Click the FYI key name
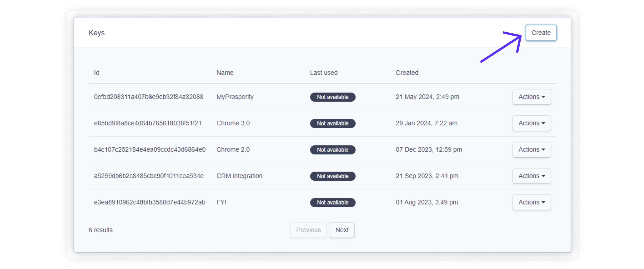This screenshot has width=644, height=269. click(221, 202)
